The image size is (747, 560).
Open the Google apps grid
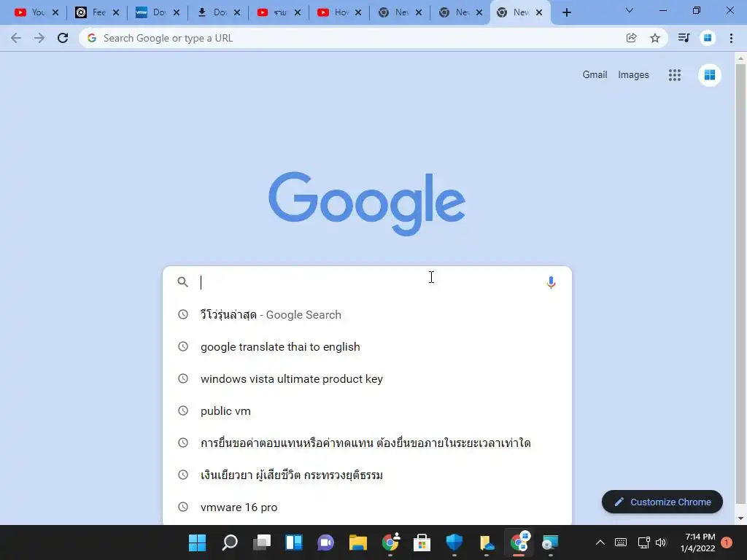[x=674, y=75]
